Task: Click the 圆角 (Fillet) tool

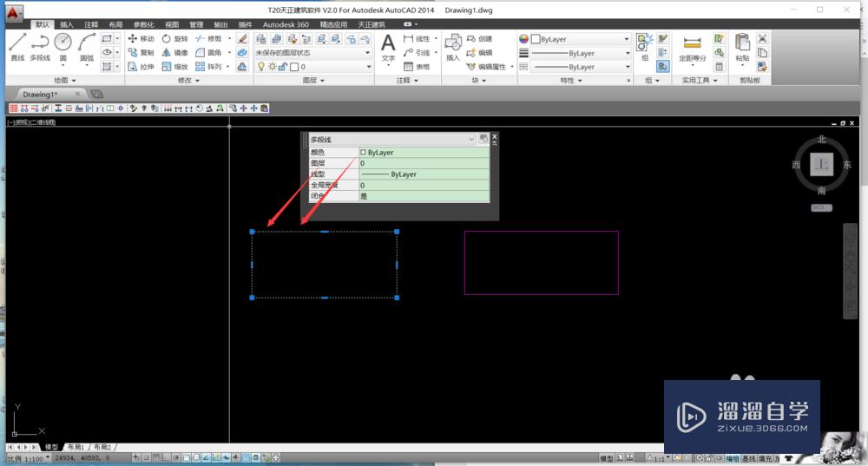Action: [208, 53]
